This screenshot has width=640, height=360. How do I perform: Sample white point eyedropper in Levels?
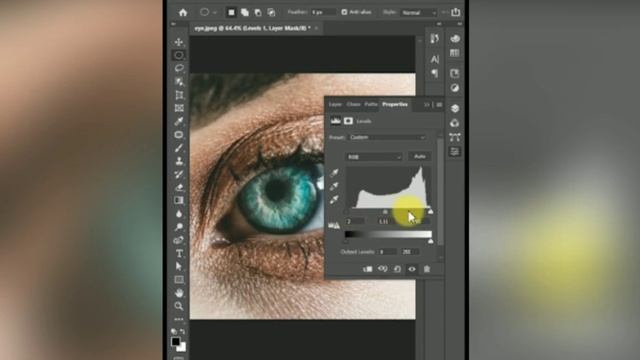click(x=334, y=200)
